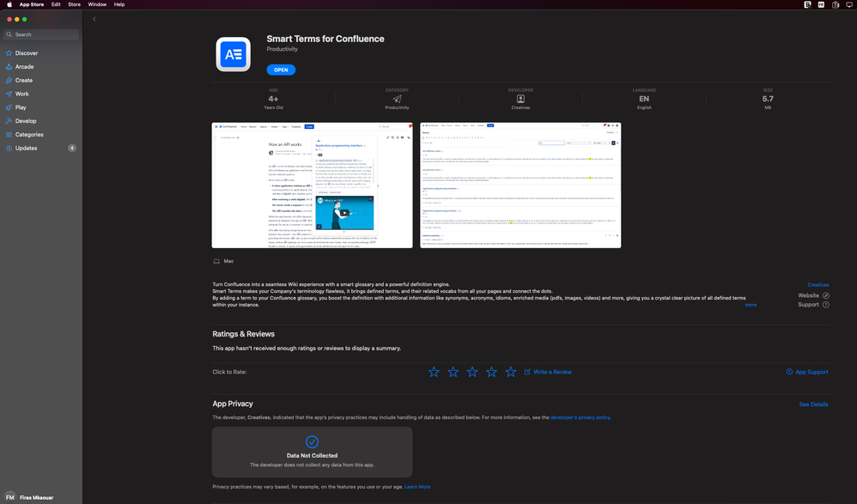This screenshot has width=857, height=504.
Task: Open the Window menu
Action: tap(97, 4)
